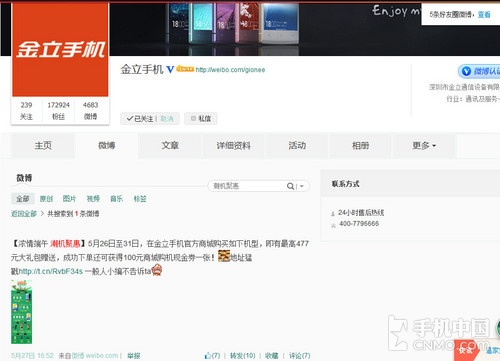Screen dimensions: 500x361
Task: Open the search options dropdown arrow
Action: pos(302,186)
